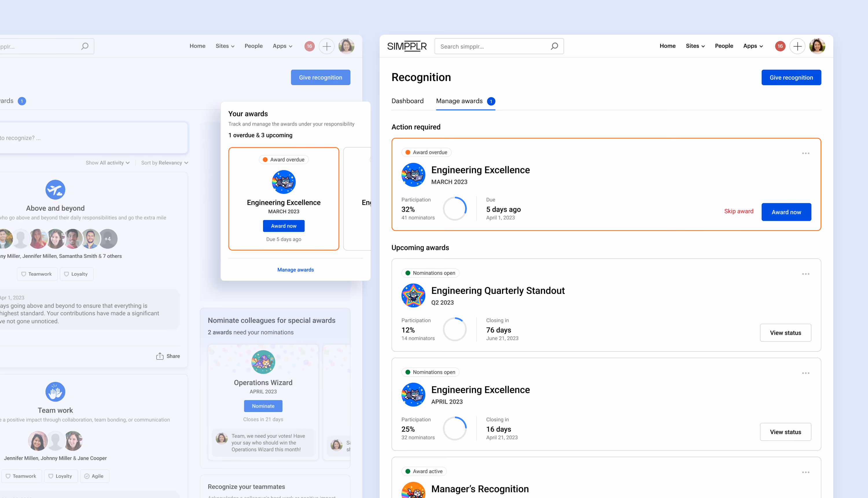Image resolution: width=868 pixels, height=498 pixels.
Task: Click Award now in Your awards popup
Action: coord(284,226)
